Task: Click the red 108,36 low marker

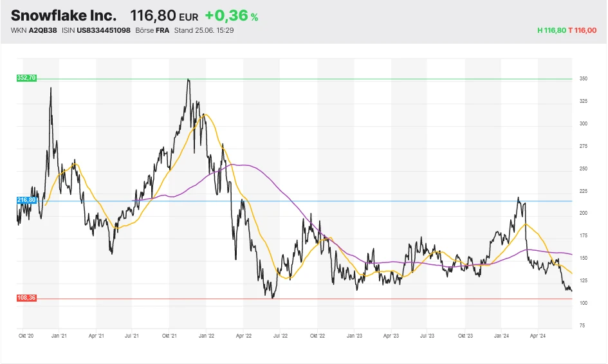Action: 27,298
